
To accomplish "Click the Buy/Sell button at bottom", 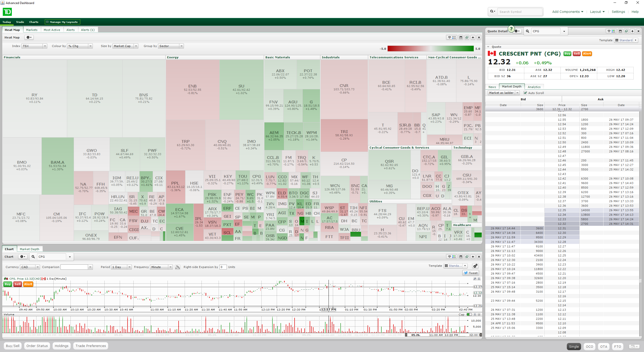I will (x=13, y=346).
